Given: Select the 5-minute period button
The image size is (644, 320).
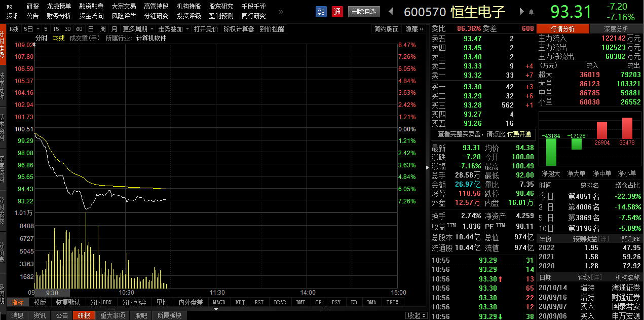Looking at the screenshot, I should point(46,29).
